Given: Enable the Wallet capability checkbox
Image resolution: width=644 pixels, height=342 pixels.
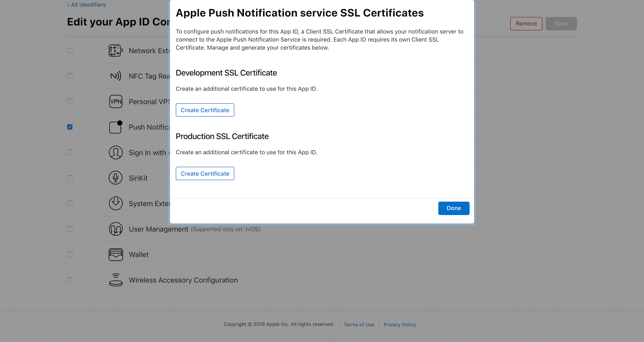Looking at the screenshot, I should (69, 254).
